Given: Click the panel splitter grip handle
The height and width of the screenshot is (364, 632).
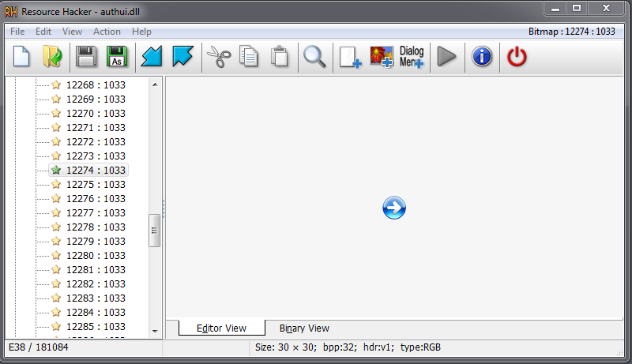Looking at the screenshot, I should (164, 208).
